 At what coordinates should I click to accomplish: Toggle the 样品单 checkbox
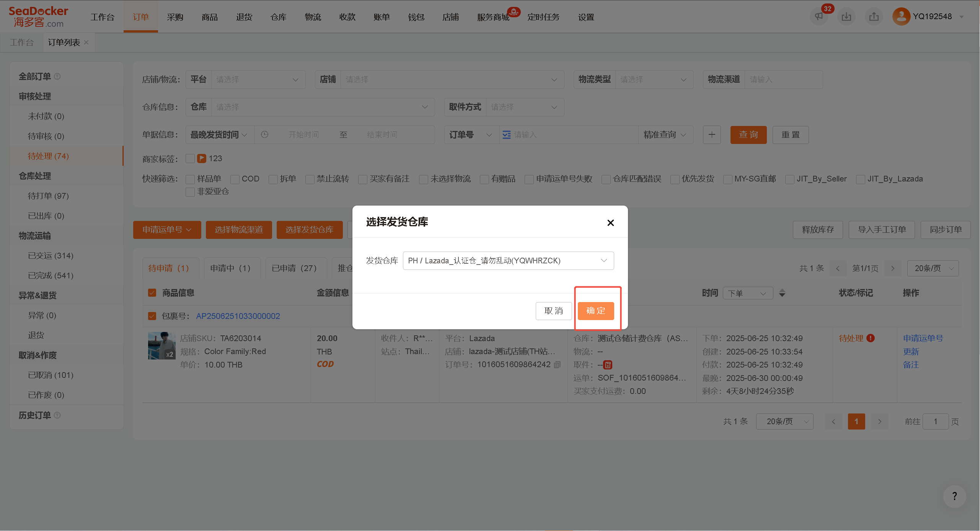point(190,179)
